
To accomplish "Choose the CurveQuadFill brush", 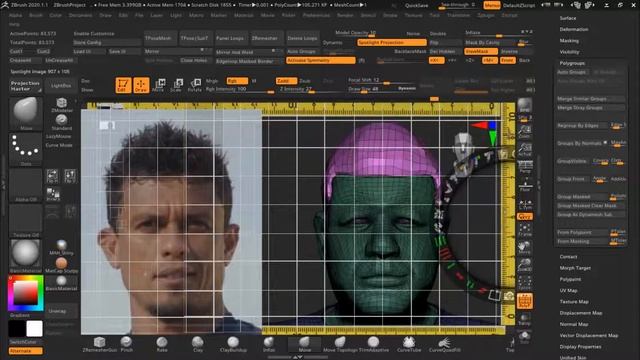I will coord(444,344).
